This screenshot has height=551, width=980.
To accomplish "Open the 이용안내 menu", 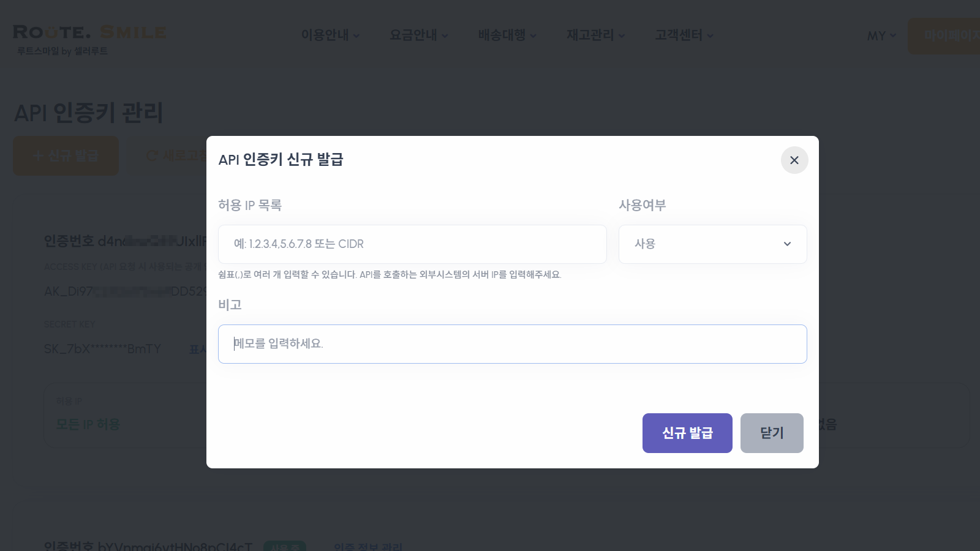I will [x=330, y=36].
